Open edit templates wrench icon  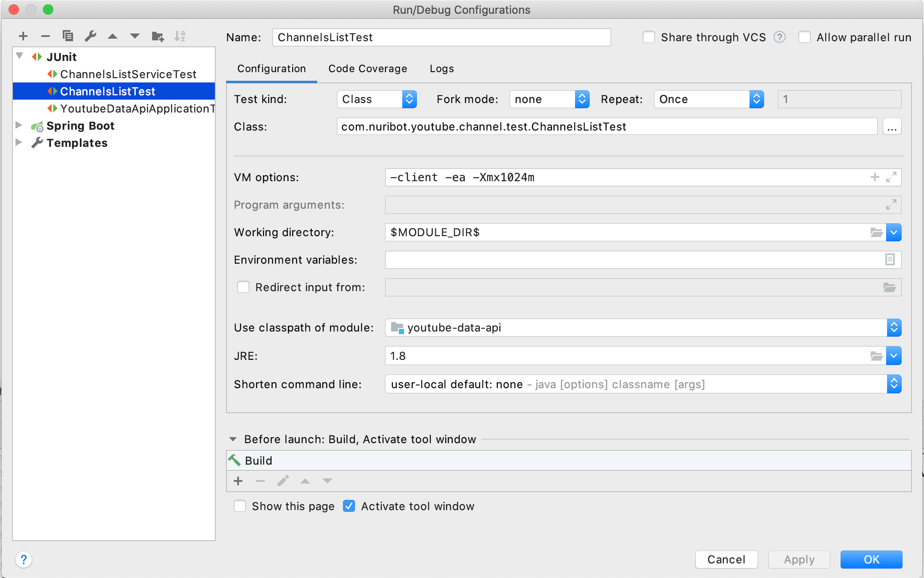click(90, 37)
